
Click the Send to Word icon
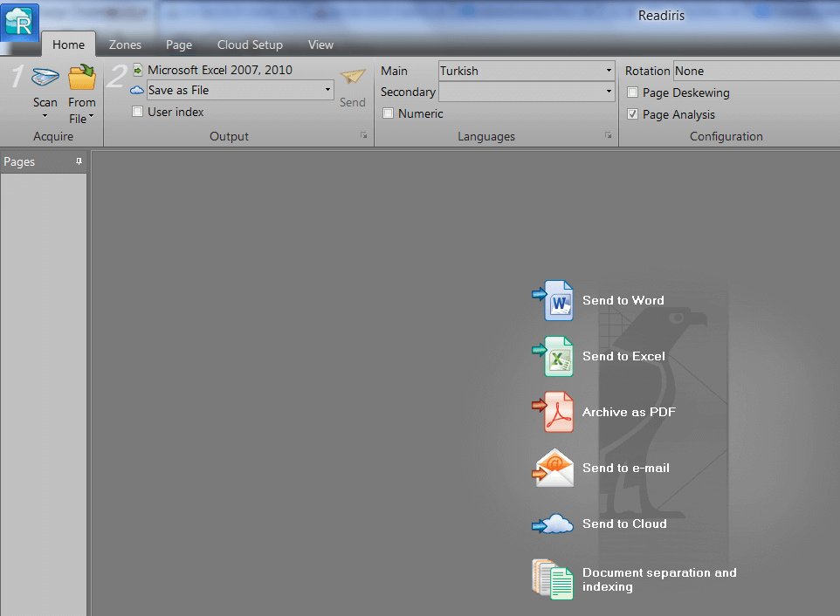pos(553,301)
